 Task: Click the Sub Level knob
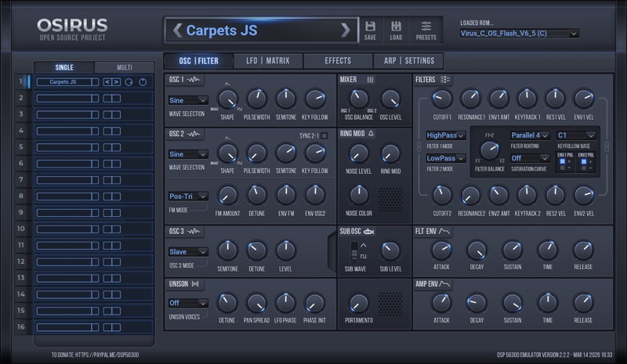pyautogui.click(x=390, y=251)
